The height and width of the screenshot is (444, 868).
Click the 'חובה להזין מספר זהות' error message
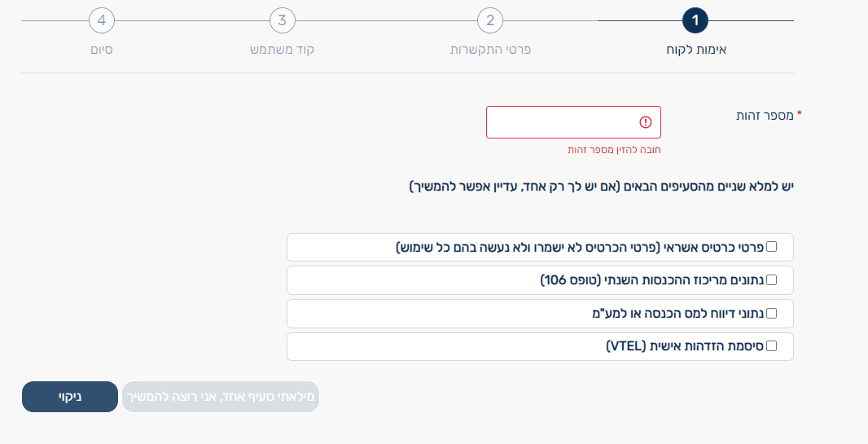pyautogui.click(x=614, y=150)
